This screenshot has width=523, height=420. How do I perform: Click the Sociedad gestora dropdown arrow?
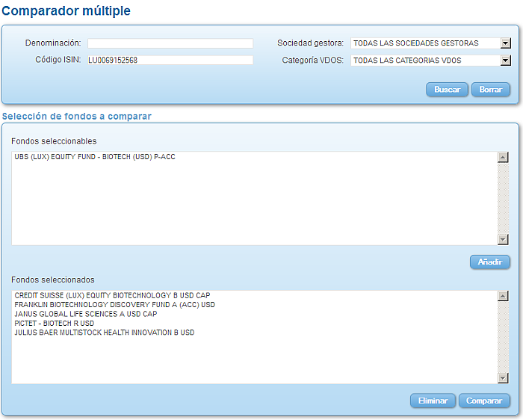pyautogui.click(x=506, y=43)
